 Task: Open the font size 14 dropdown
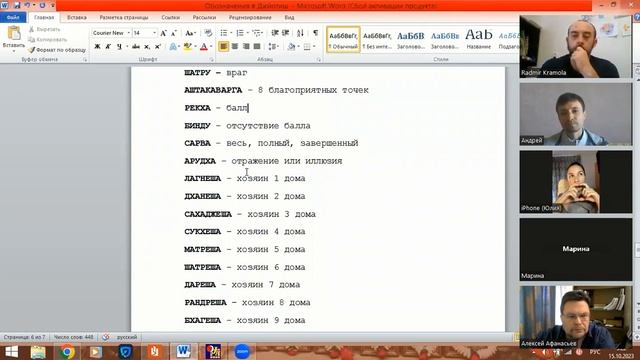coord(154,33)
